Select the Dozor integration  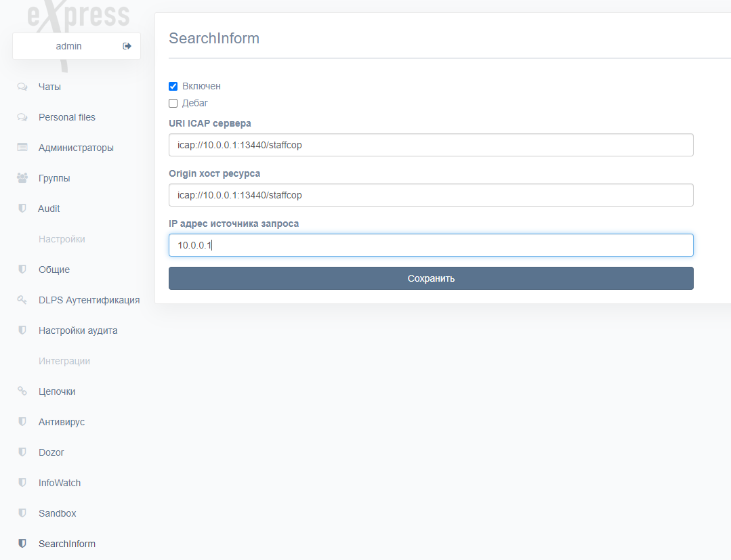coord(51,452)
